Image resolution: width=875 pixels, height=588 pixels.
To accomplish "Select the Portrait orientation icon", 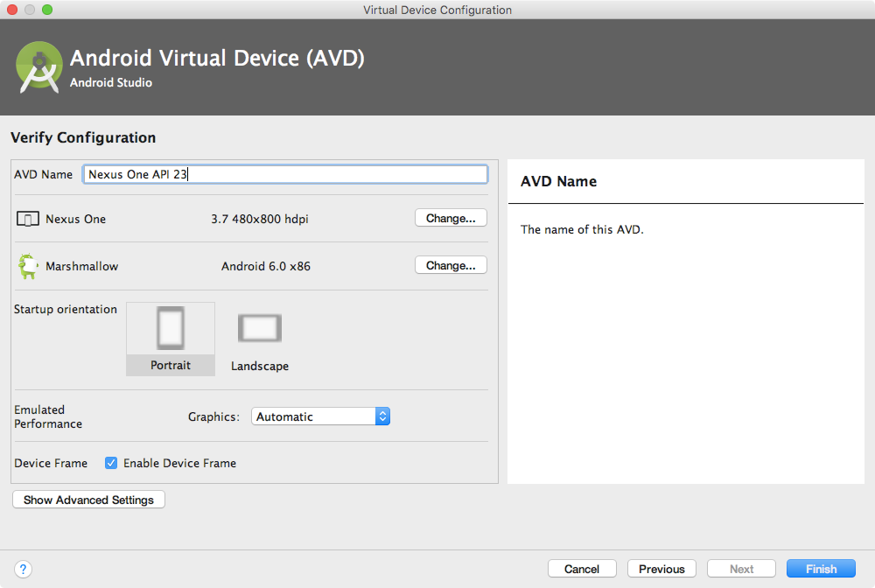I will click(x=171, y=329).
